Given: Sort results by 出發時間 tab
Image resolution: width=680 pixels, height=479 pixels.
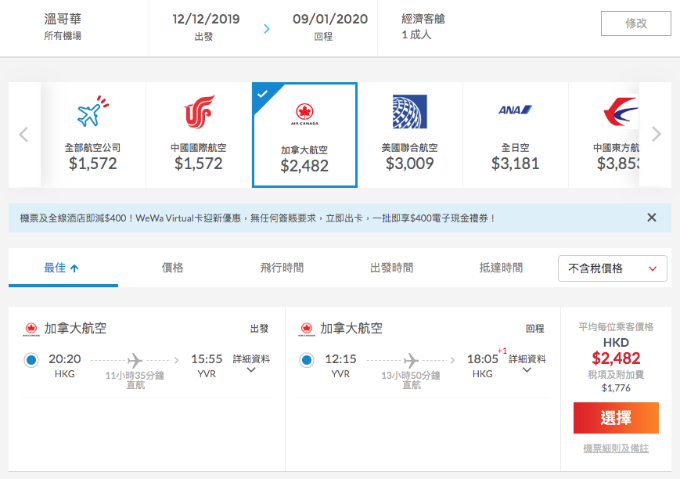Looking at the screenshot, I should pos(392,268).
